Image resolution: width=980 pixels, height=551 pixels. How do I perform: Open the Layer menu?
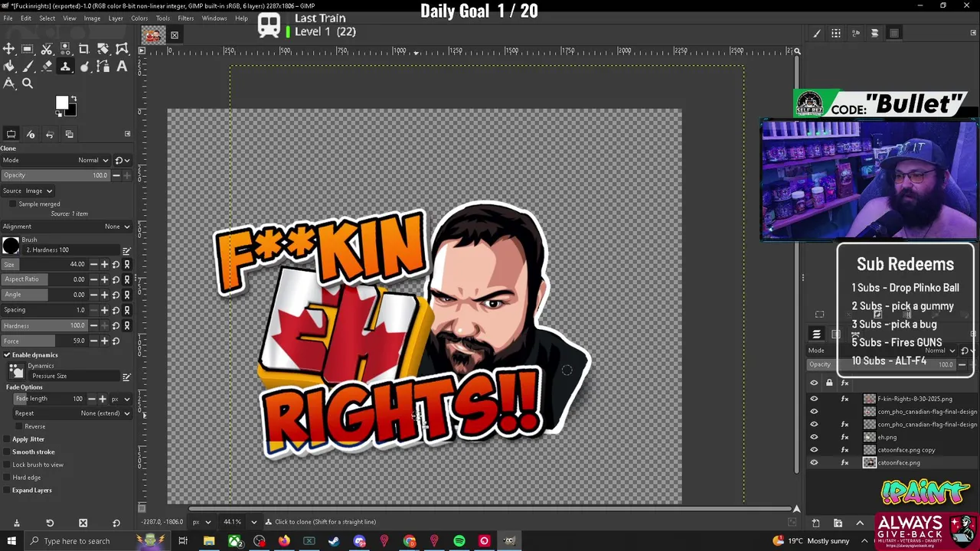point(116,18)
